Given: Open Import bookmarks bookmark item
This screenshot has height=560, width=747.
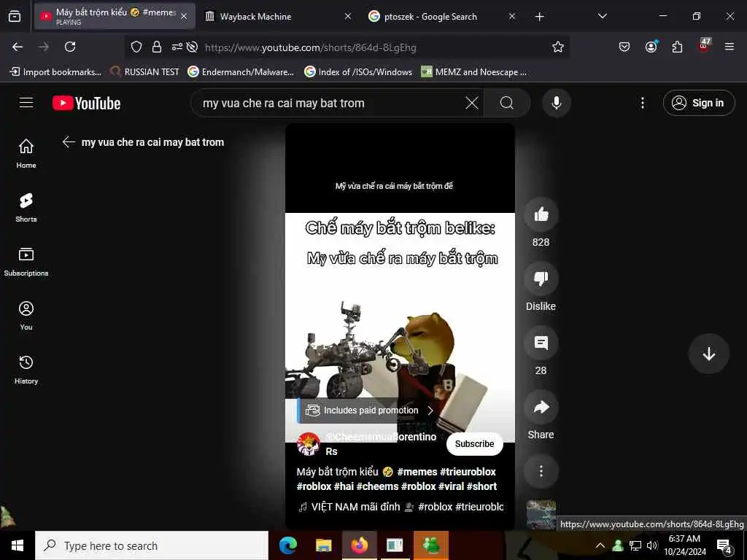Looking at the screenshot, I should [x=55, y=72].
